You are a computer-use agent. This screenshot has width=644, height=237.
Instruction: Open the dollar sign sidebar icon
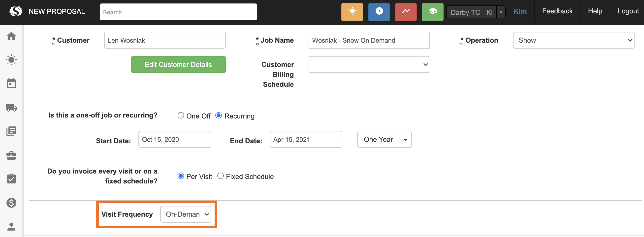(x=11, y=203)
